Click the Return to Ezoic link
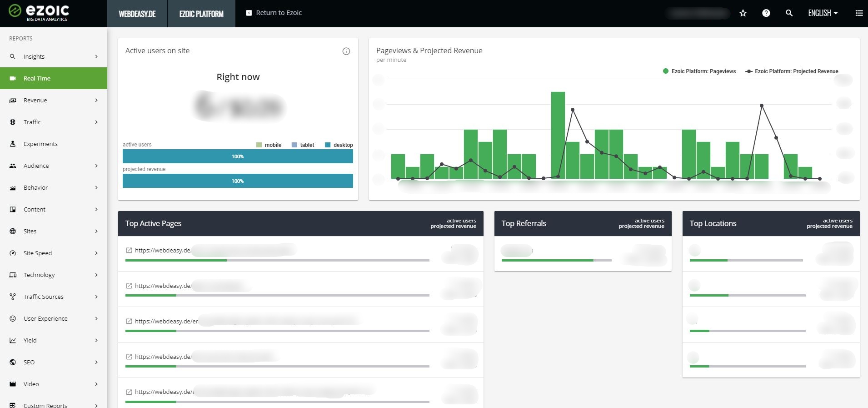Screen dimensions: 868x408 [274, 13]
